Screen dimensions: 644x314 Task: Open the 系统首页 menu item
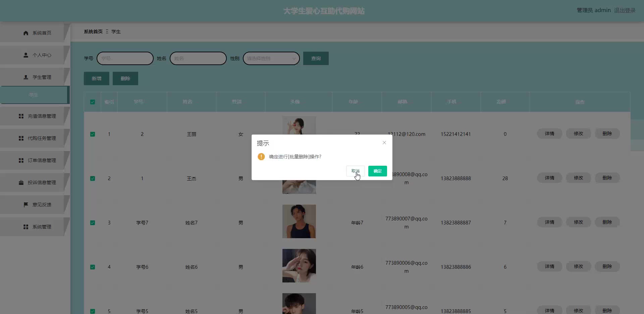point(35,33)
